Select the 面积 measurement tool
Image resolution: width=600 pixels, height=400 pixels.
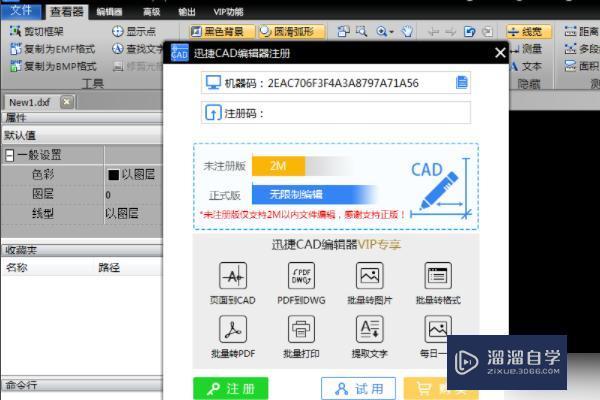point(582,66)
